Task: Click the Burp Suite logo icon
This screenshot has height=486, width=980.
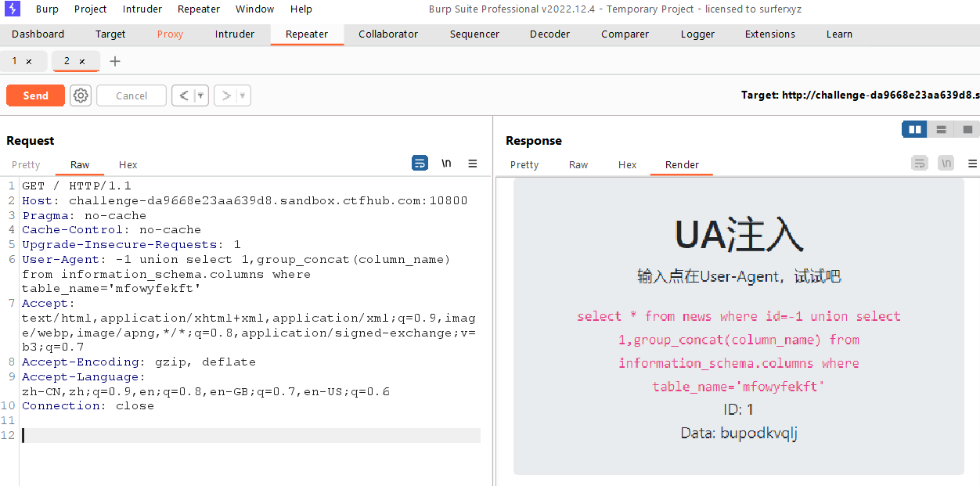Action: pyautogui.click(x=13, y=9)
